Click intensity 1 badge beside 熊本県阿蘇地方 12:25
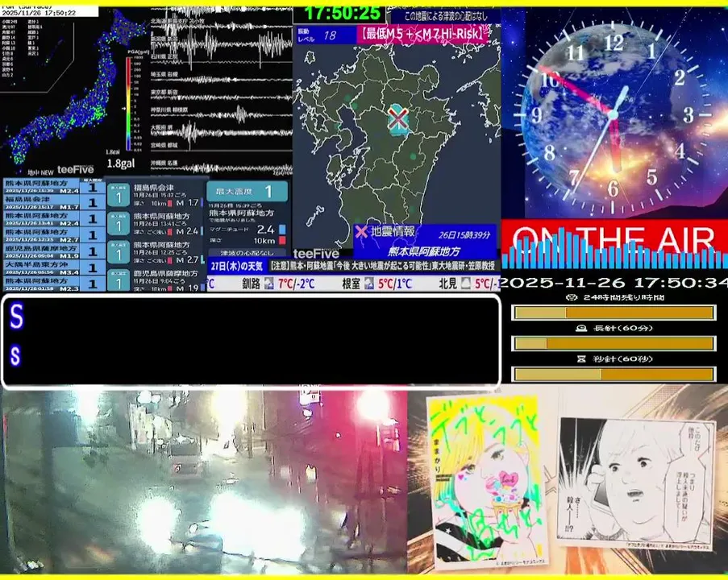728x580 pixels. coord(118,252)
